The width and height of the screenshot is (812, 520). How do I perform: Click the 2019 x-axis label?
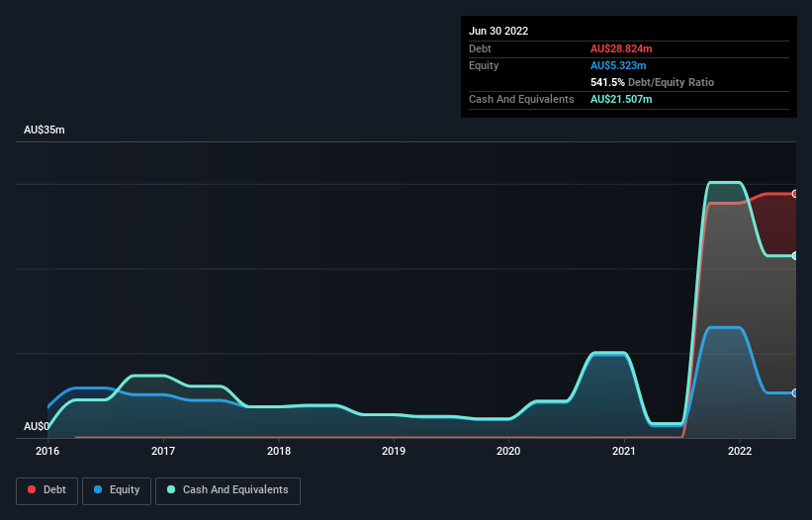click(x=394, y=451)
